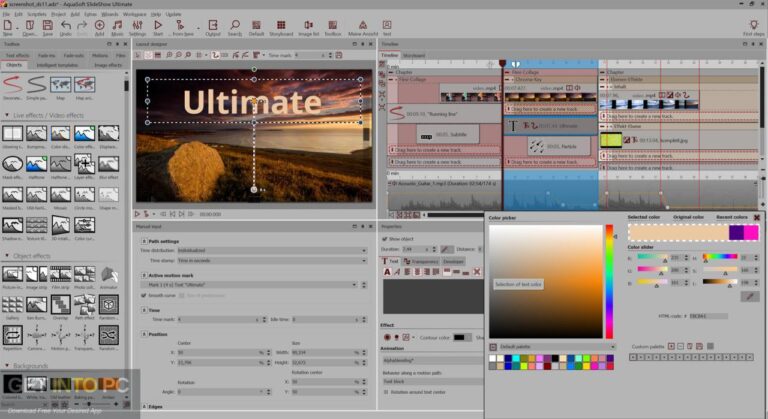Select the Film strip object effect icon
This screenshot has width=768, height=419.
click(60, 275)
